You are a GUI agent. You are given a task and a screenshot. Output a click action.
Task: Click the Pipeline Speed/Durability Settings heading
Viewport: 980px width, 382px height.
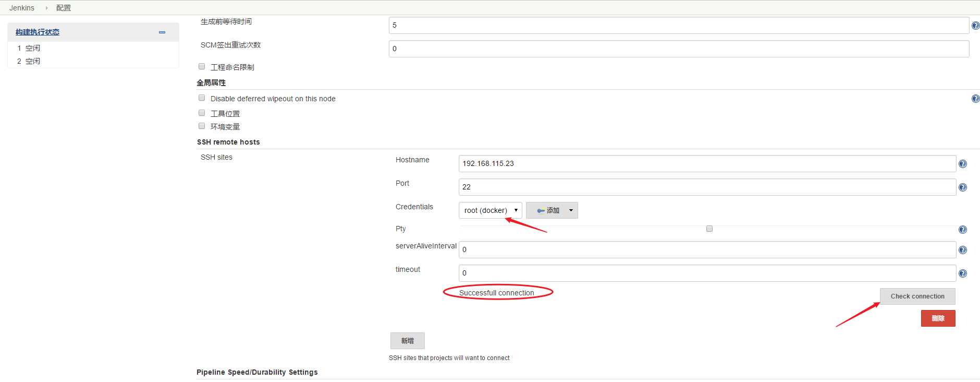click(257, 372)
